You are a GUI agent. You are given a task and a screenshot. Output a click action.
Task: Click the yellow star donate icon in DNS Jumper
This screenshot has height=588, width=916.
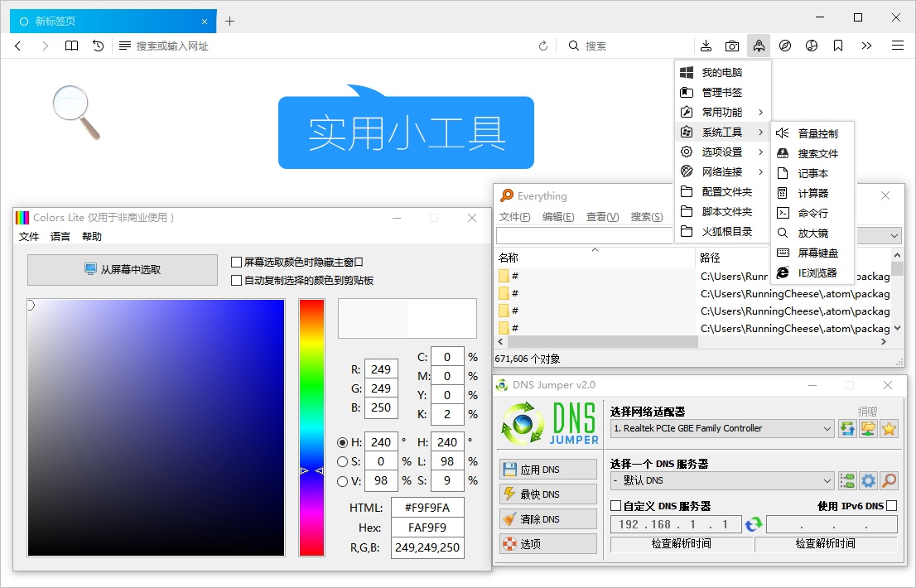point(889,429)
